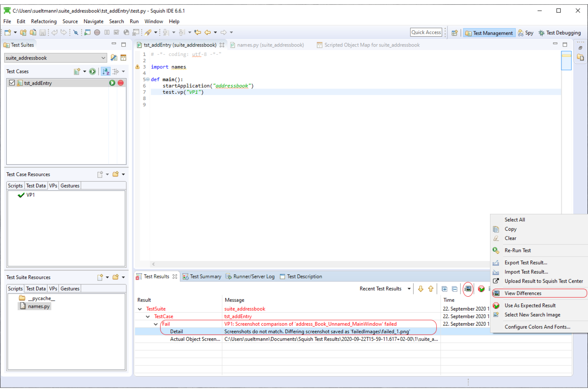Image resolution: width=588 pixels, height=392 pixels.
Task: Select the tst_addEntry test case row
Action: (x=66, y=83)
